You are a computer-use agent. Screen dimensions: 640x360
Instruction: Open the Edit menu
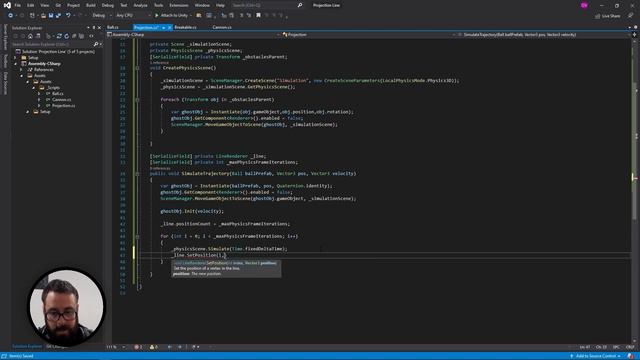click(31, 5)
